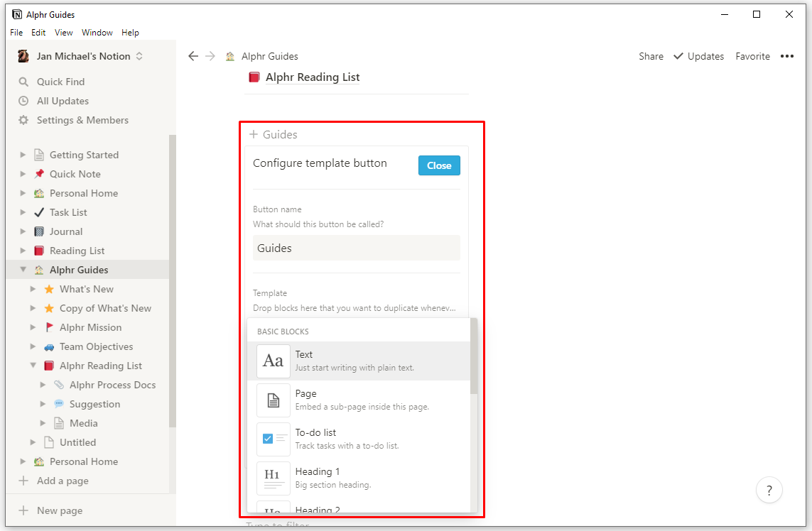Go back using the left arrow
812x531 pixels.
[x=193, y=56]
